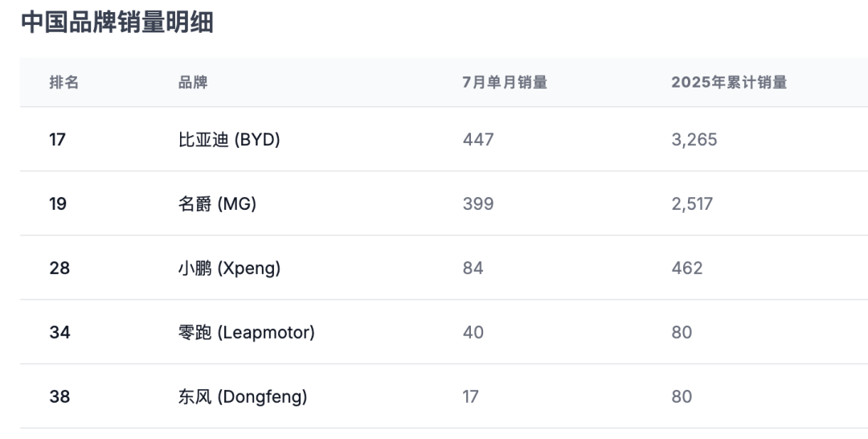Viewport: 868px width, 439px height.
Task: Click the 品牌 column header
Action: click(x=193, y=82)
